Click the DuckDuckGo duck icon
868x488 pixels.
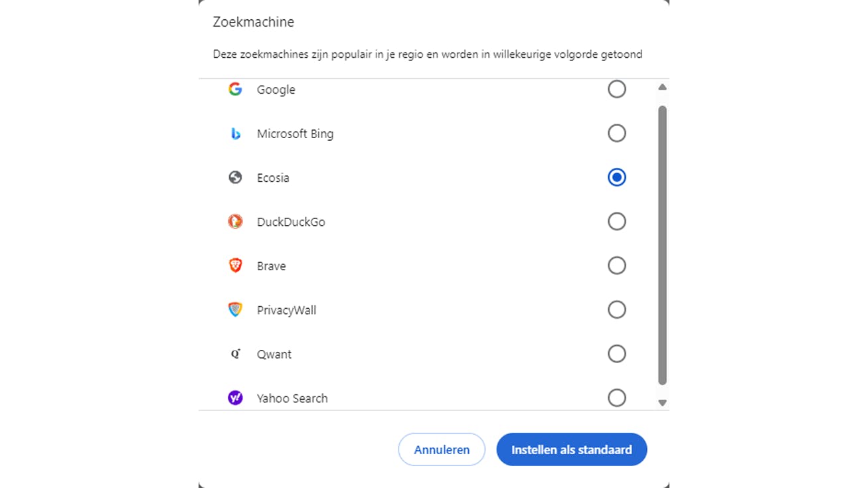(235, 221)
